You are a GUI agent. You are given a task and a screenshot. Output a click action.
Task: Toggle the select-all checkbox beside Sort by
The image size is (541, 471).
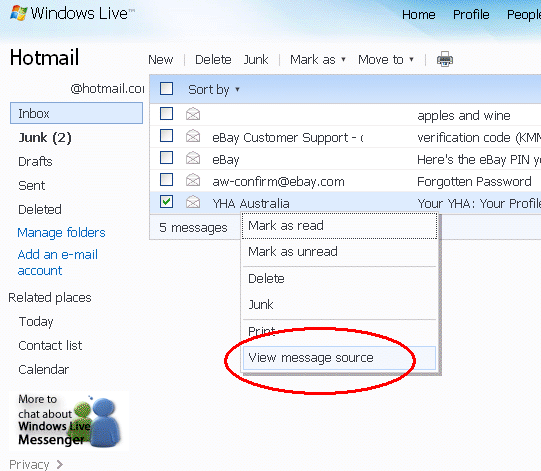coord(166,89)
